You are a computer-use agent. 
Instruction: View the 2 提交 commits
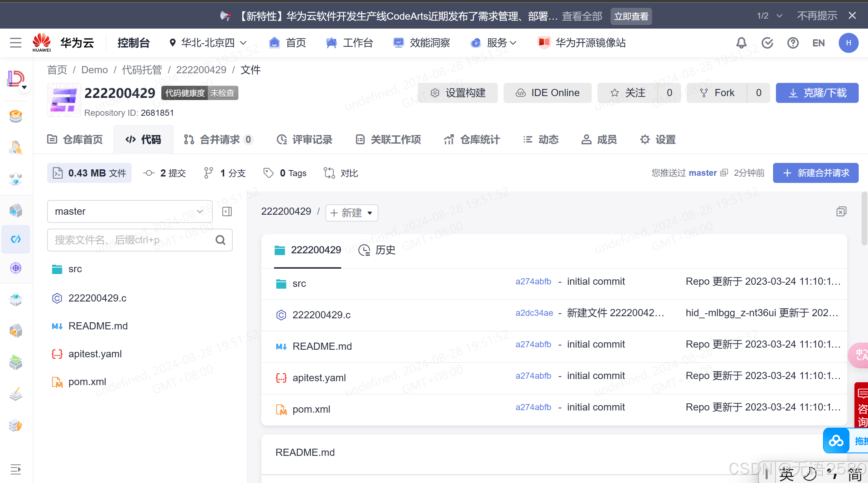(165, 173)
